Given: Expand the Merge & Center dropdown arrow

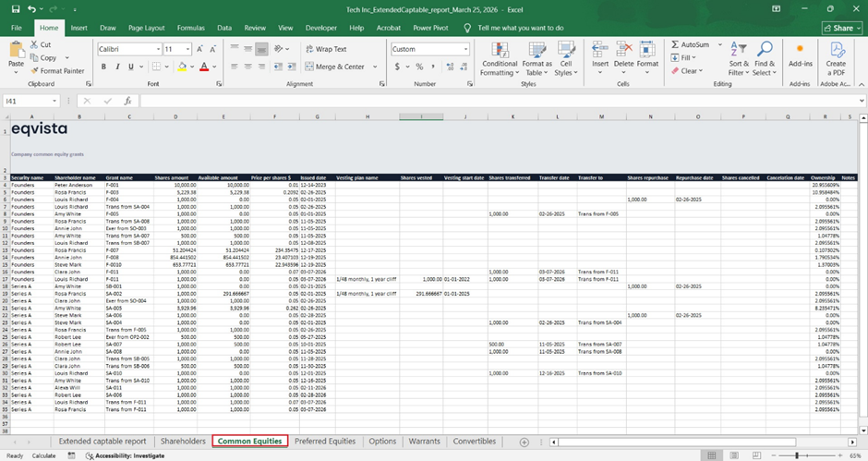Looking at the screenshot, I should (x=375, y=67).
